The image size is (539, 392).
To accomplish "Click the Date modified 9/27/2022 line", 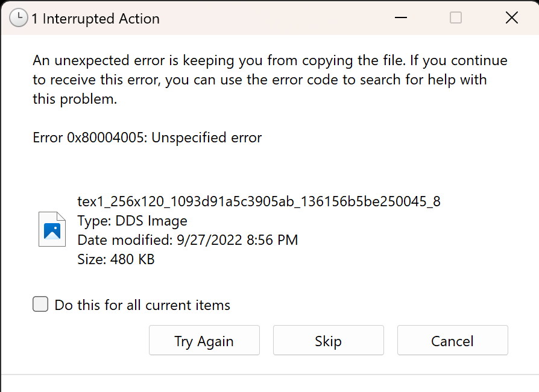I will pyautogui.click(x=188, y=240).
